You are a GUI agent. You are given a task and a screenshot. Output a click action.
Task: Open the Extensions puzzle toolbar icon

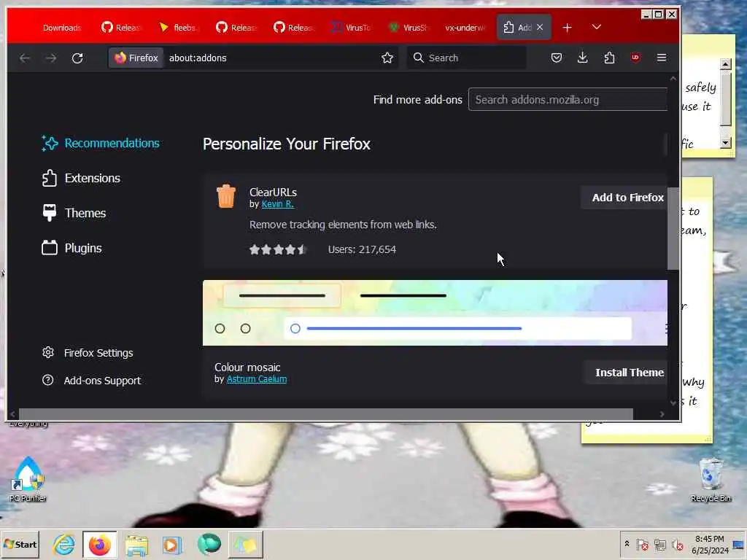609,58
